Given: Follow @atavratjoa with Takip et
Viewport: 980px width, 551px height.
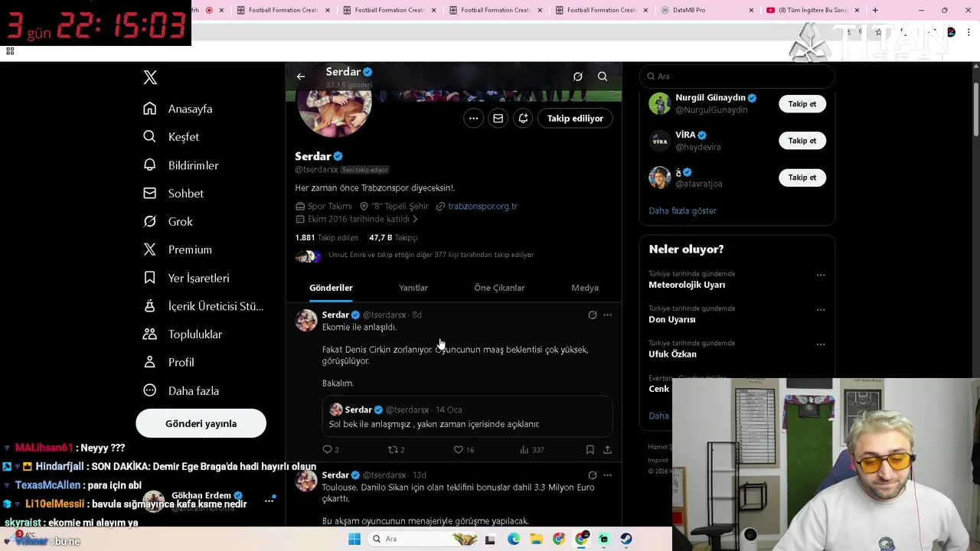Looking at the screenshot, I should [x=802, y=178].
